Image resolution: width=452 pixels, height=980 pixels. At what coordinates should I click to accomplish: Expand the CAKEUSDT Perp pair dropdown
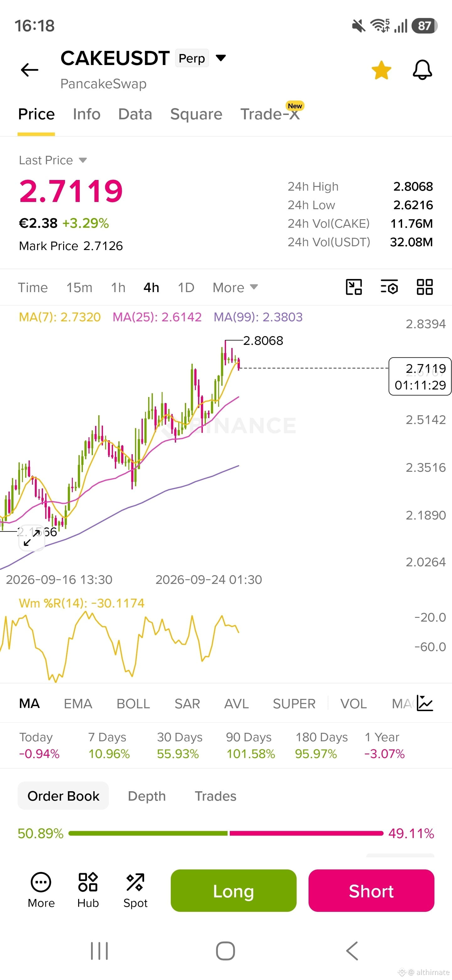[x=221, y=58]
